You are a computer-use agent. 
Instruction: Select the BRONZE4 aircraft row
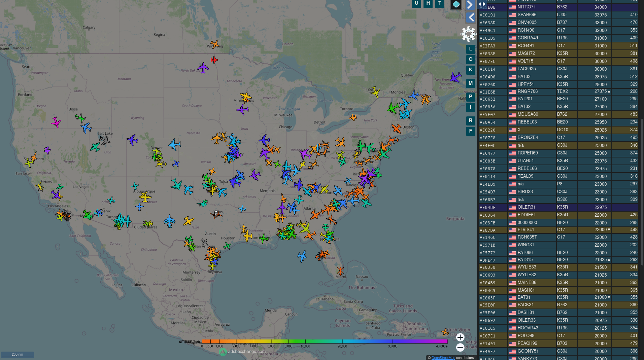pos(558,138)
